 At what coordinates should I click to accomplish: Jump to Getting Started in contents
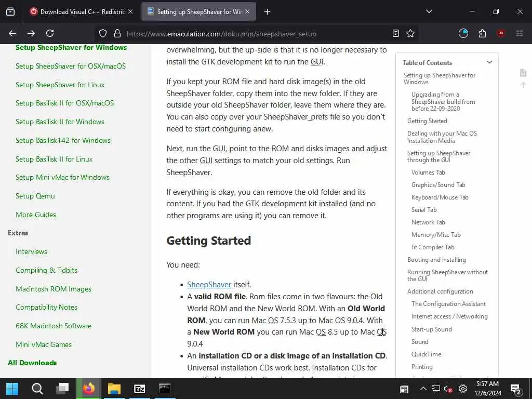point(427,121)
